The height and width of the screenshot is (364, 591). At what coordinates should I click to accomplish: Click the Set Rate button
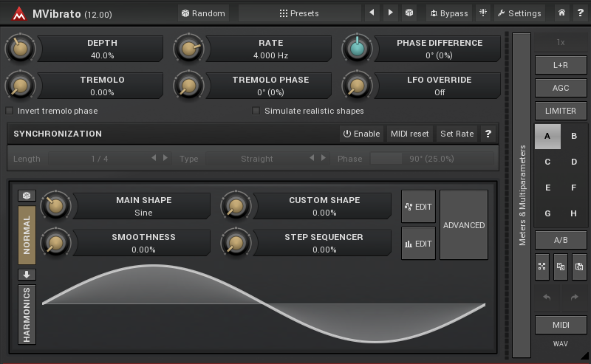[457, 134]
